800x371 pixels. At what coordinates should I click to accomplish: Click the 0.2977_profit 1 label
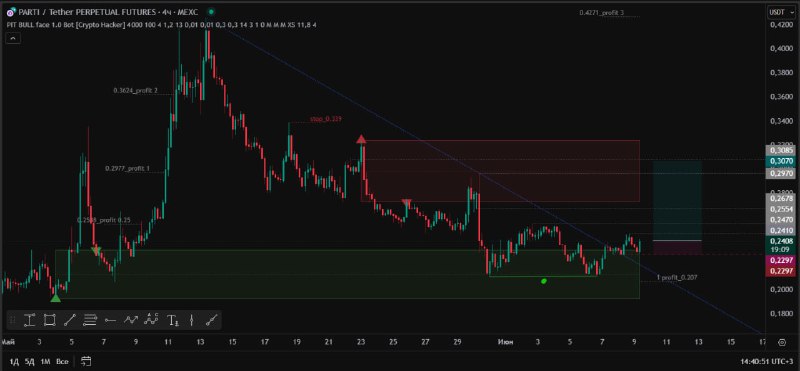point(128,168)
